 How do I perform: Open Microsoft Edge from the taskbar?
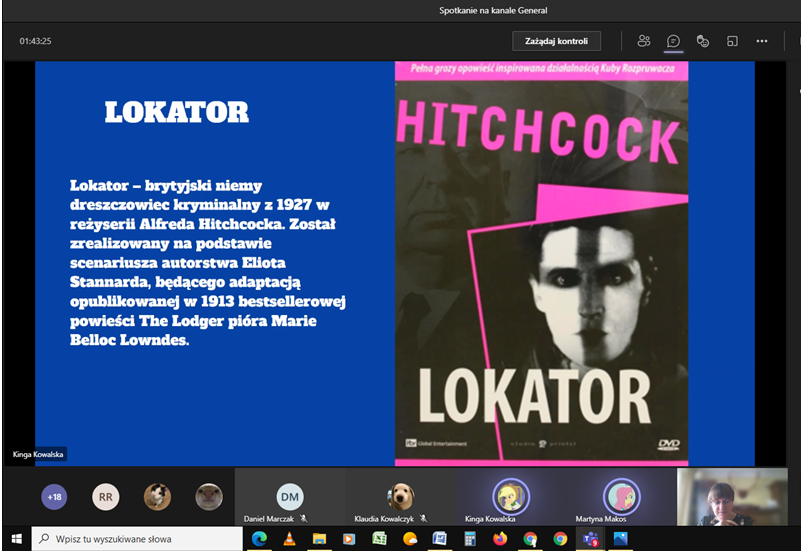point(260,539)
